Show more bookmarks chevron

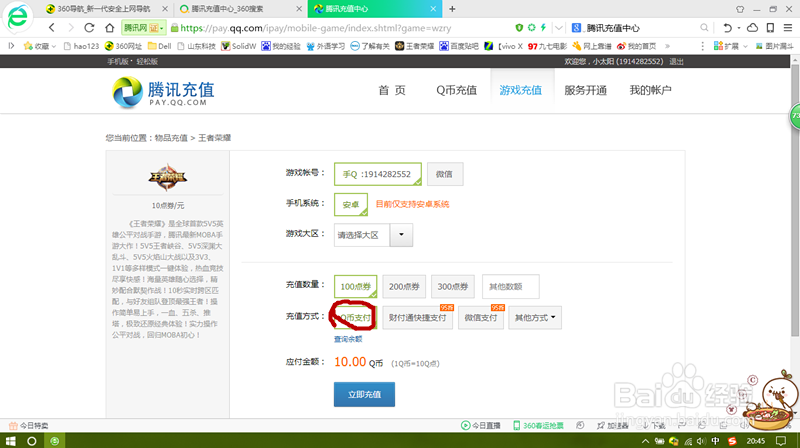tap(667, 46)
